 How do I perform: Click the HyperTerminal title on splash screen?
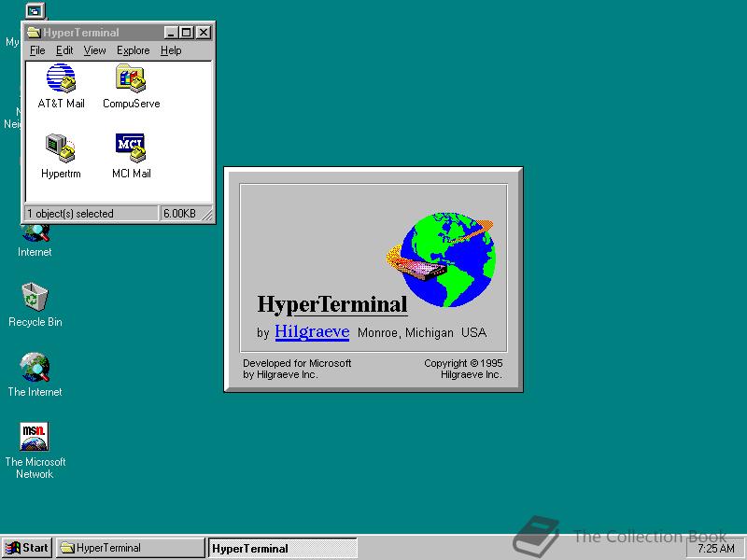pos(332,305)
